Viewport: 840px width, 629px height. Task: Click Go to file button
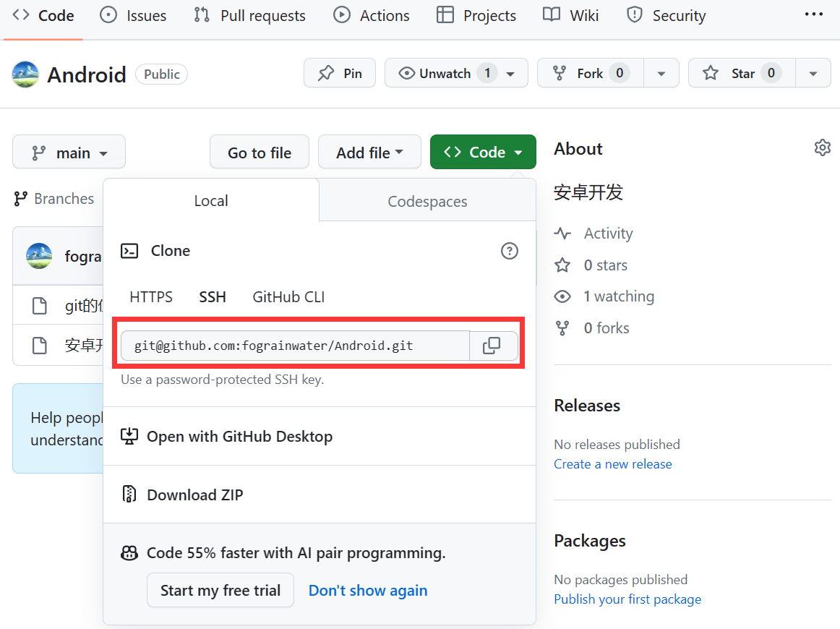click(x=260, y=152)
